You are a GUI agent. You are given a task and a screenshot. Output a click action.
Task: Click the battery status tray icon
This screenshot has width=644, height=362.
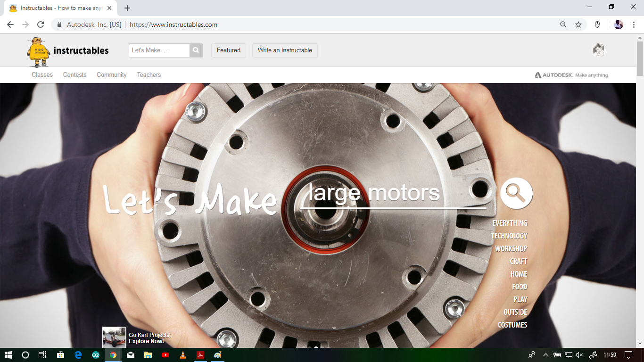click(x=557, y=355)
